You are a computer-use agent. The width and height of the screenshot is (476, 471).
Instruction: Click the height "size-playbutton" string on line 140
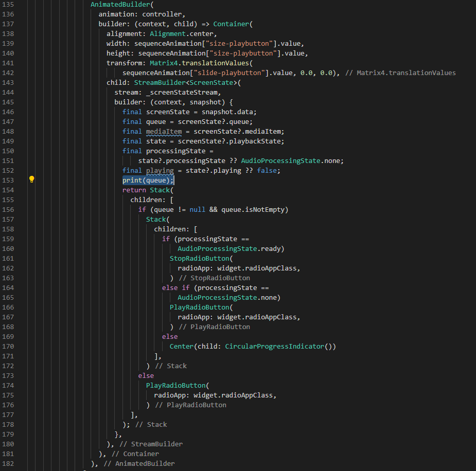click(x=243, y=53)
